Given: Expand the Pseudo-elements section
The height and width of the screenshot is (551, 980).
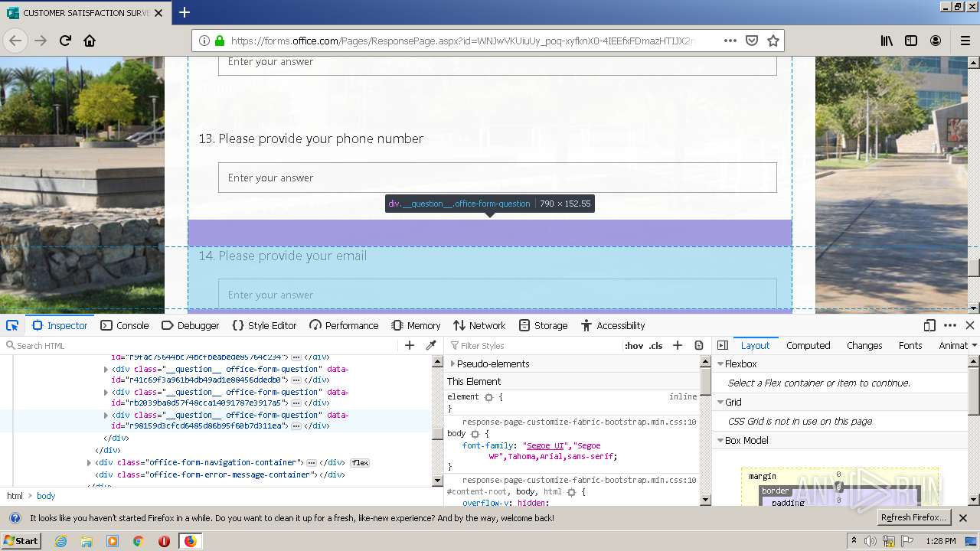Looking at the screenshot, I should pyautogui.click(x=452, y=364).
